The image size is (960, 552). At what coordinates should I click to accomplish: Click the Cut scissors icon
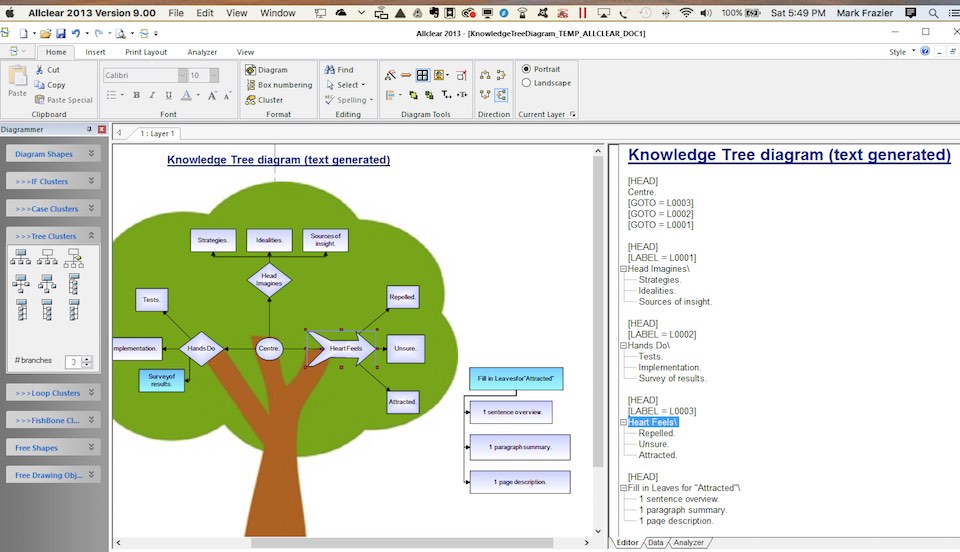[x=39, y=70]
